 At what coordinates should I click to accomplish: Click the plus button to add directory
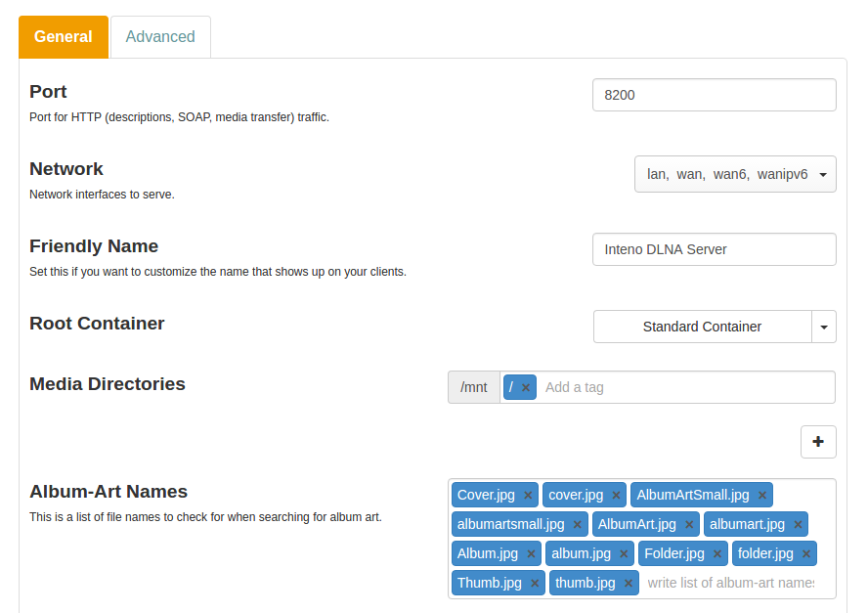click(818, 442)
